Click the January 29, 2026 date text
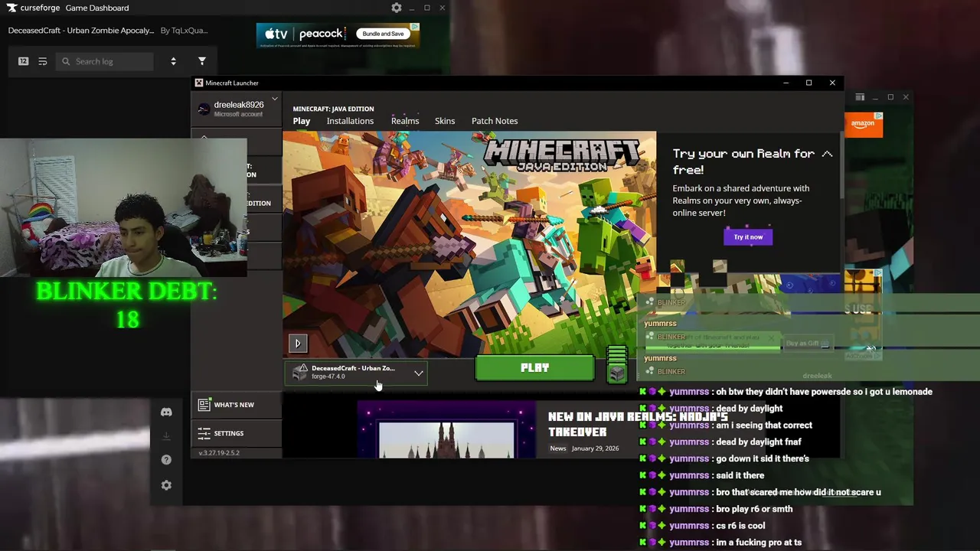 (595, 448)
